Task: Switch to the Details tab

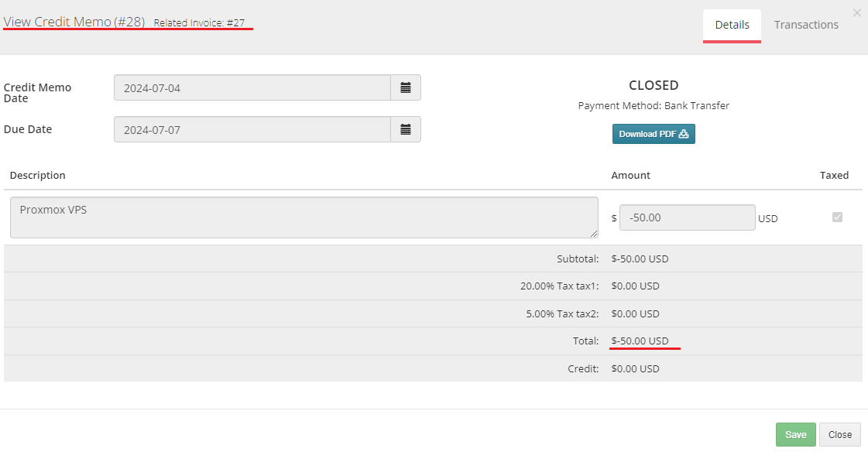Action: (x=732, y=25)
